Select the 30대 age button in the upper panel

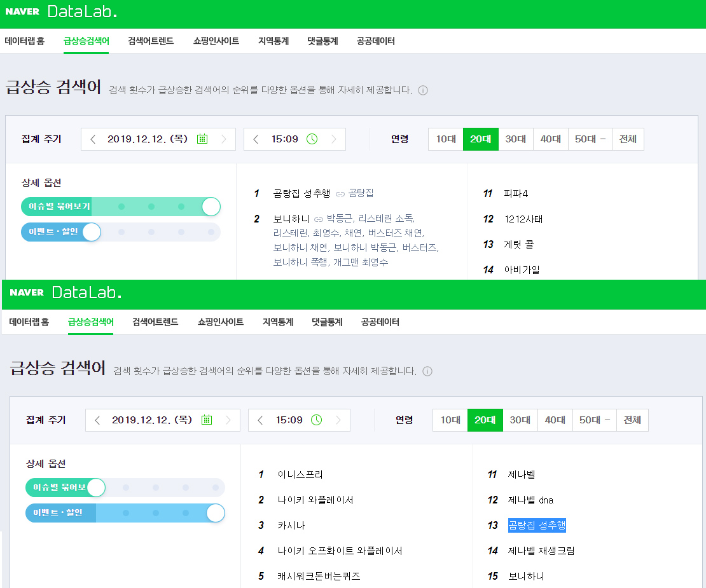pyautogui.click(x=516, y=139)
